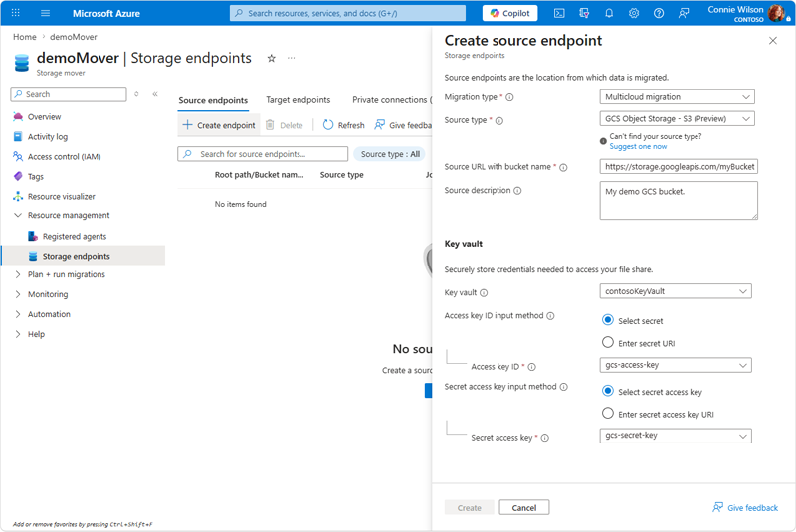The width and height of the screenshot is (796, 532).
Task: Switch to the Private connections tab
Action: [391, 100]
